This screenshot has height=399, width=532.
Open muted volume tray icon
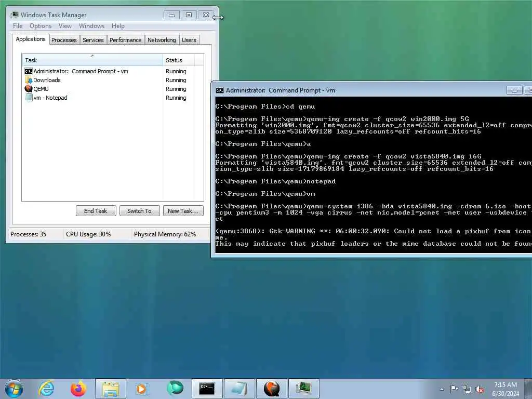pyautogui.click(x=480, y=389)
